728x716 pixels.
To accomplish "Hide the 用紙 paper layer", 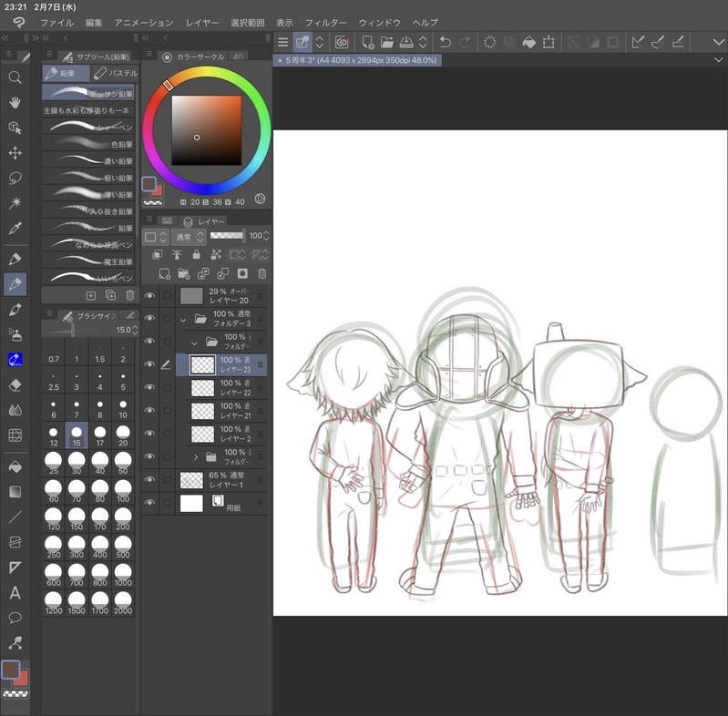I will coord(149,503).
